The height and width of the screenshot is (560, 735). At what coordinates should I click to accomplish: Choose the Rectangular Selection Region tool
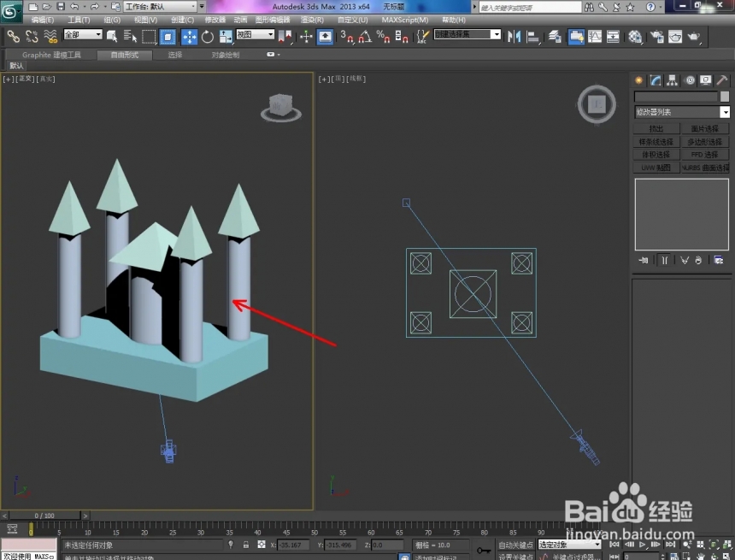(149, 37)
